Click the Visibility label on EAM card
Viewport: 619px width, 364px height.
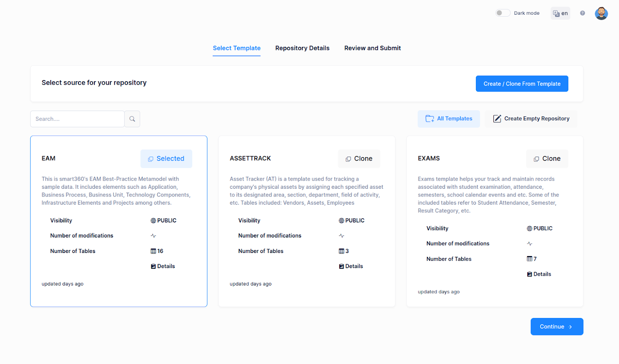61,220
